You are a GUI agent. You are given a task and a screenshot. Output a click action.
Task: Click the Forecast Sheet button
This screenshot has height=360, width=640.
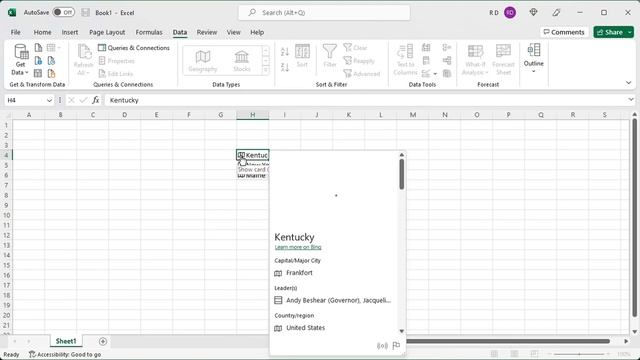click(x=503, y=60)
